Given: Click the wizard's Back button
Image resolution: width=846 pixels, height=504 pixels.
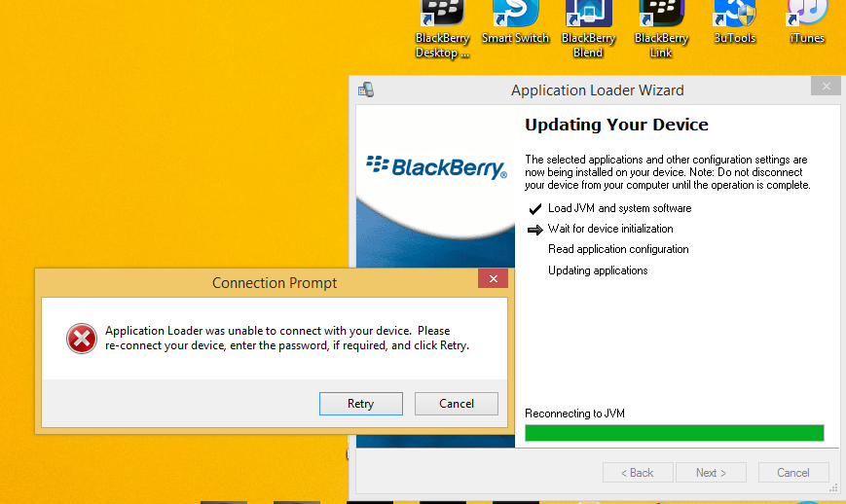Looking at the screenshot, I should (x=638, y=473).
